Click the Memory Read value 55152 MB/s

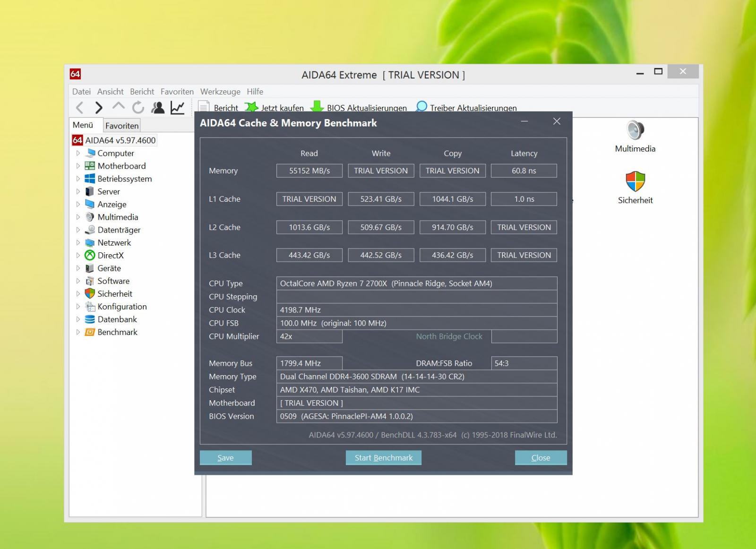(x=309, y=171)
